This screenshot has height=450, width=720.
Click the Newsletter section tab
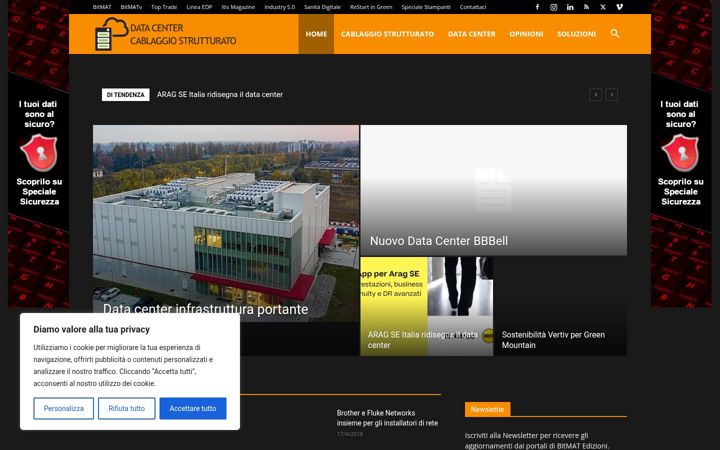[487, 409]
